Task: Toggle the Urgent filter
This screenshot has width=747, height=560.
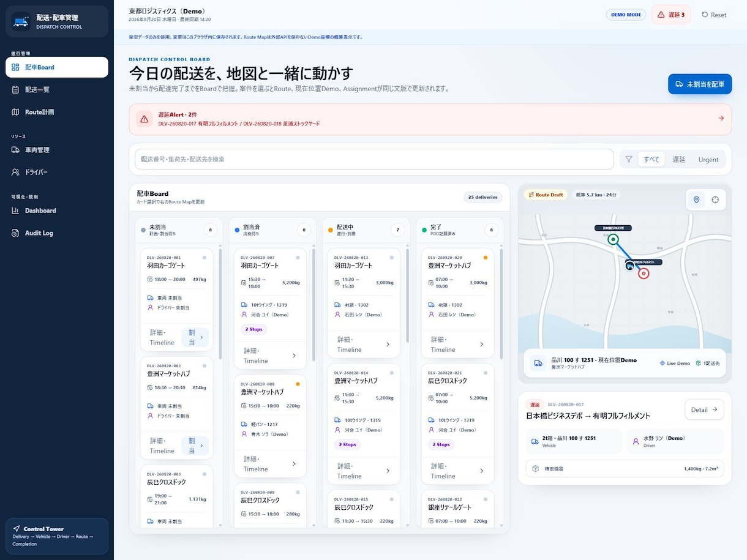Action: tap(708, 159)
